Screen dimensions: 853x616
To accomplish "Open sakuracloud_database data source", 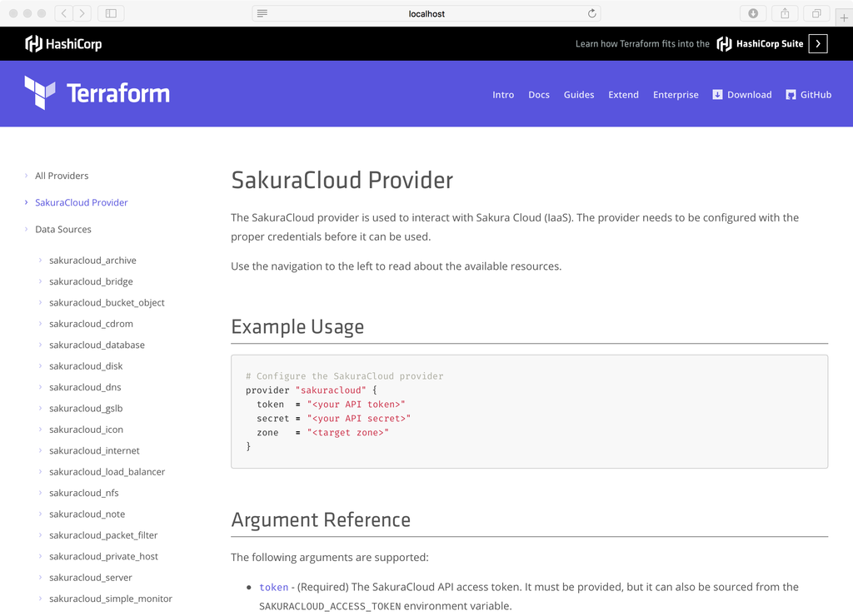I will point(97,345).
